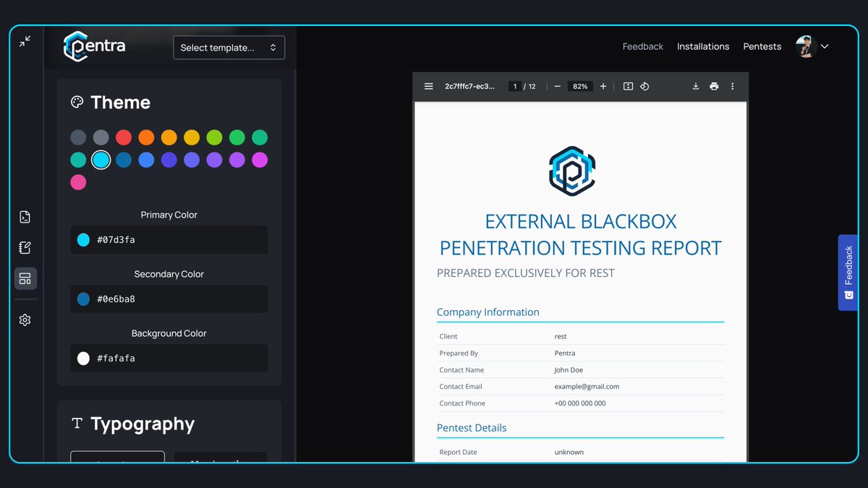
Task: Click the Pentest Details heading
Action: [x=472, y=428]
